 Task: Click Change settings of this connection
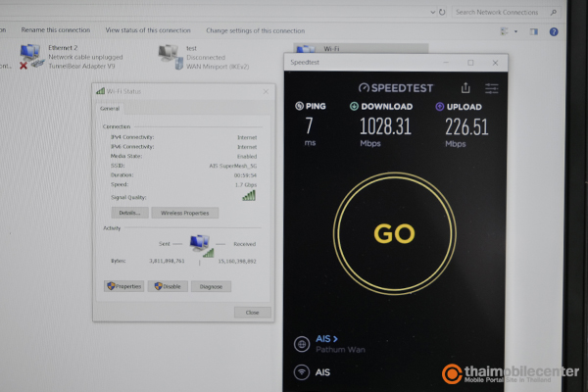tap(256, 30)
